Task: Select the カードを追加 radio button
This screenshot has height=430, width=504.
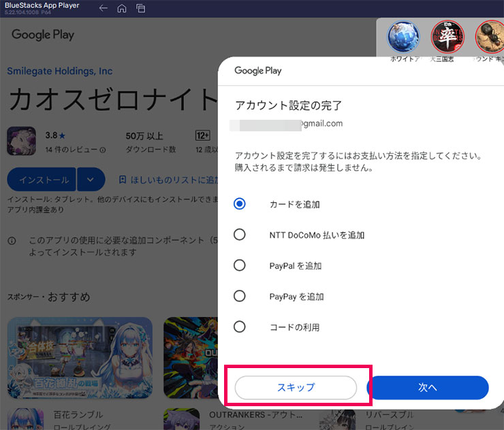Action: point(239,204)
